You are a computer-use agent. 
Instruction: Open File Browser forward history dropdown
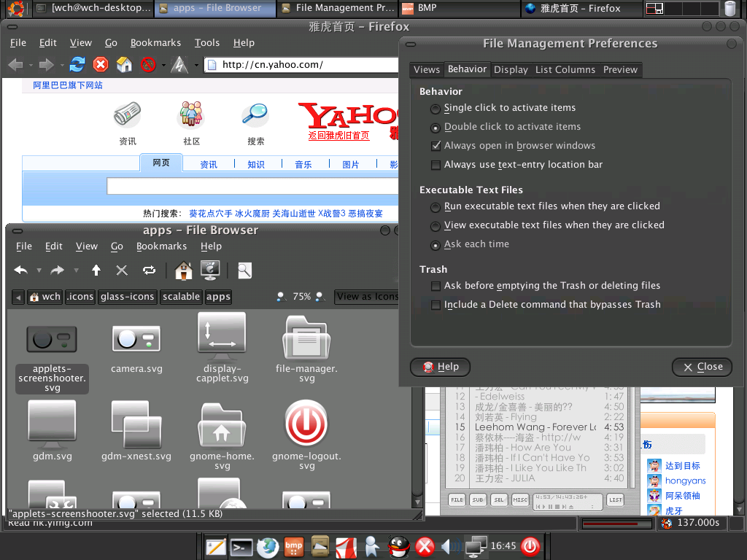[x=76, y=271]
